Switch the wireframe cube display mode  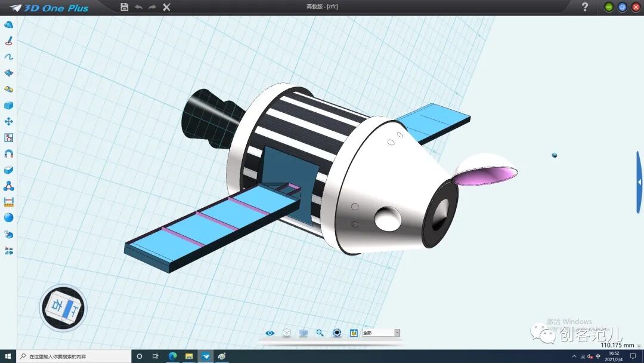tap(287, 333)
